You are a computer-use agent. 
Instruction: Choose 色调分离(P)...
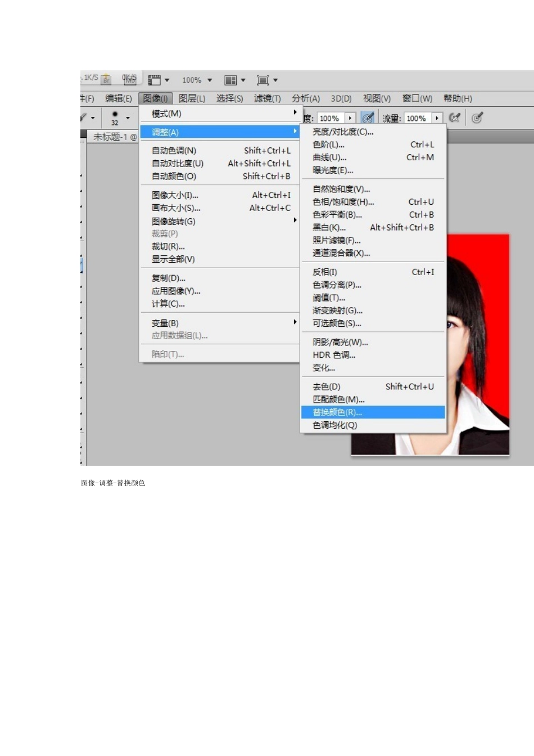click(373, 285)
